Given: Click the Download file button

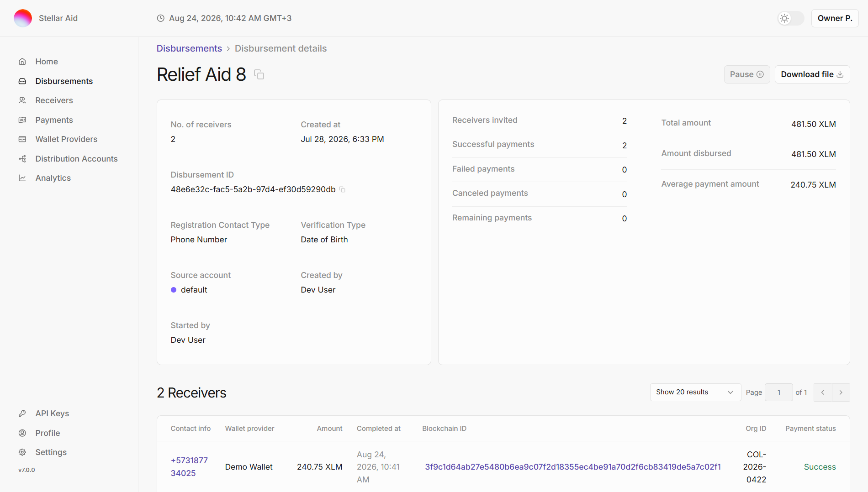Looking at the screenshot, I should pyautogui.click(x=812, y=74).
